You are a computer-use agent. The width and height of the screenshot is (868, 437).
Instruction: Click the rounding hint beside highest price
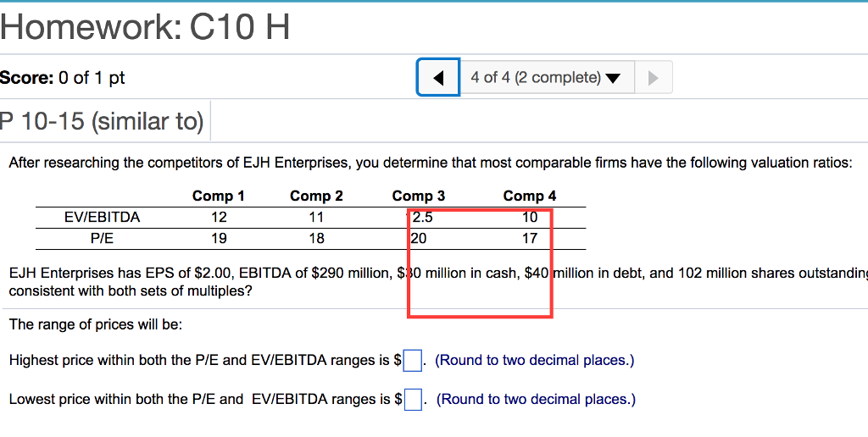pyautogui.click(x=534, y=361)
